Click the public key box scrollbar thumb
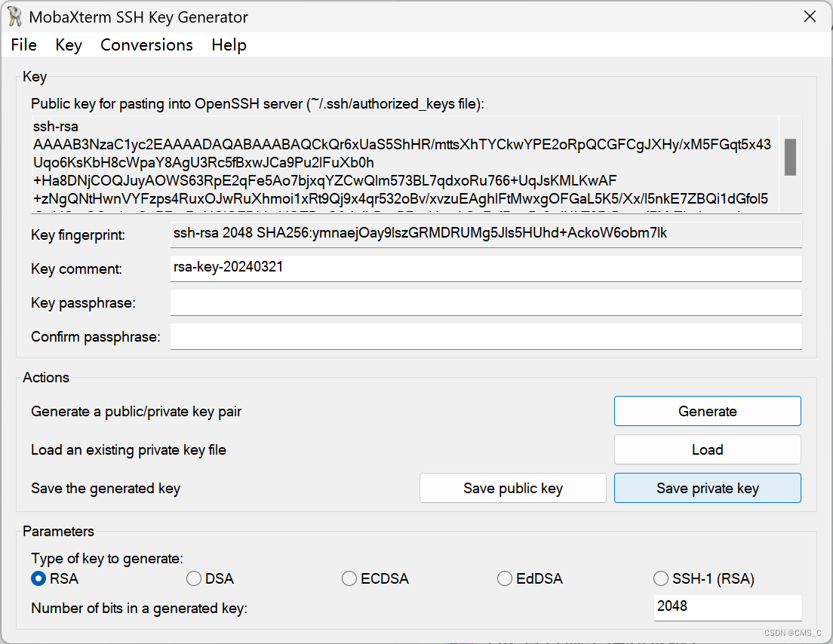 [790, 157]
